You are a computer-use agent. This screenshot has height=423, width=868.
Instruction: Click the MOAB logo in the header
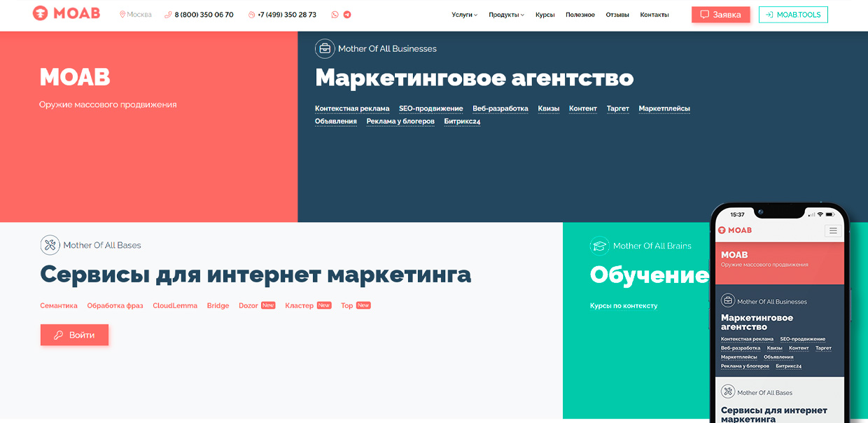[66, 13]
